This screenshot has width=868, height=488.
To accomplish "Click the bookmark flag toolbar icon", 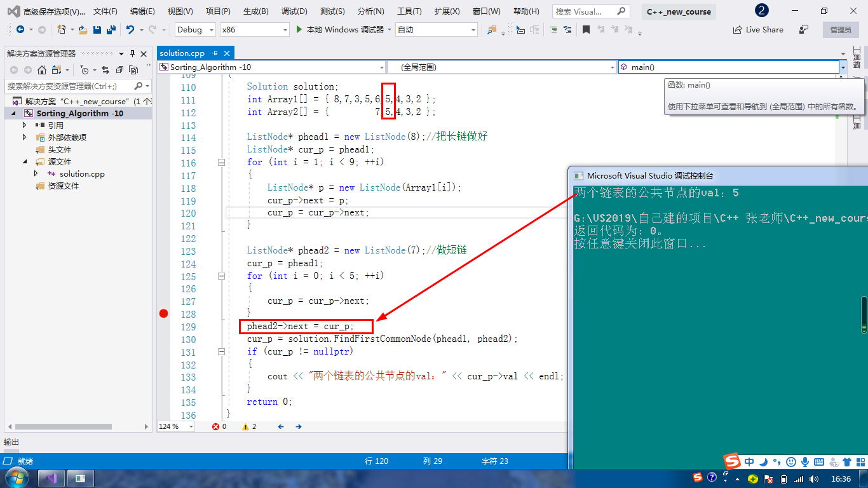I will 586,29.
